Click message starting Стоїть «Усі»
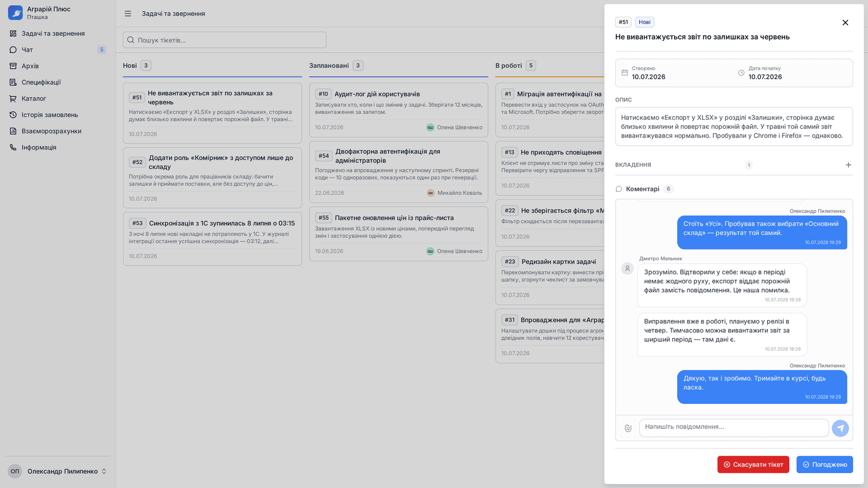Screen dimensions: 868x488 point(762,233)
